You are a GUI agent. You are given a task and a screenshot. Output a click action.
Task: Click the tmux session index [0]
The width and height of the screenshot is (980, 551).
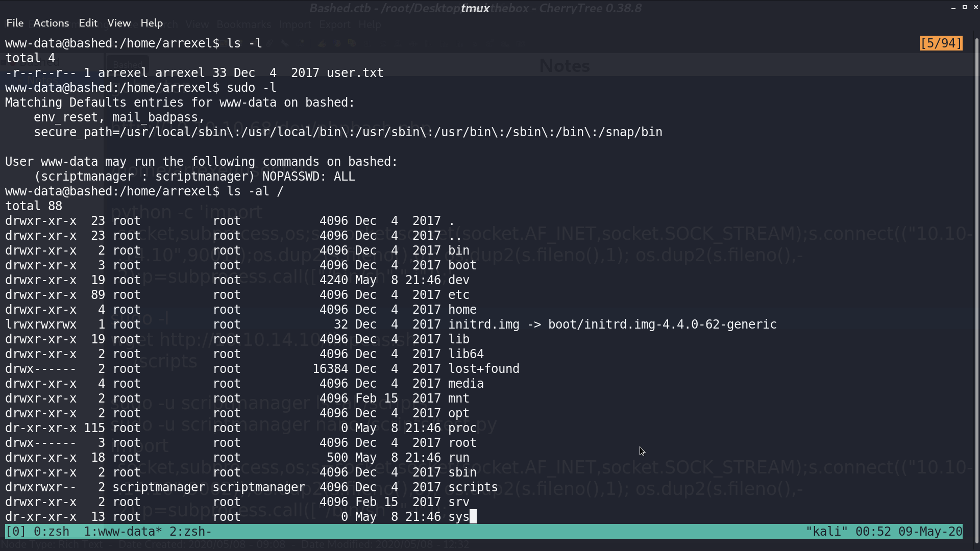point(16,532)
